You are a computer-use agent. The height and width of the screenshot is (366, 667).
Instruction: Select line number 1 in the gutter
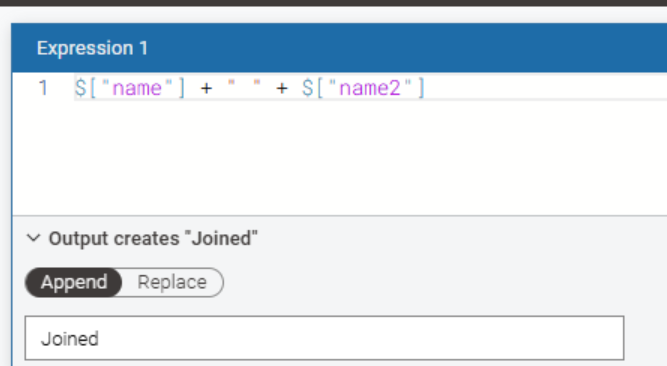pos(43,88)
